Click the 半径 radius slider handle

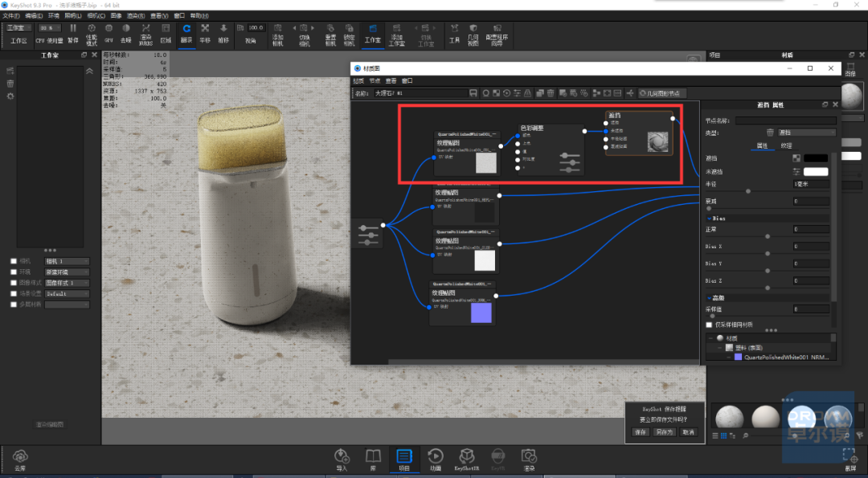coord(748,191)
